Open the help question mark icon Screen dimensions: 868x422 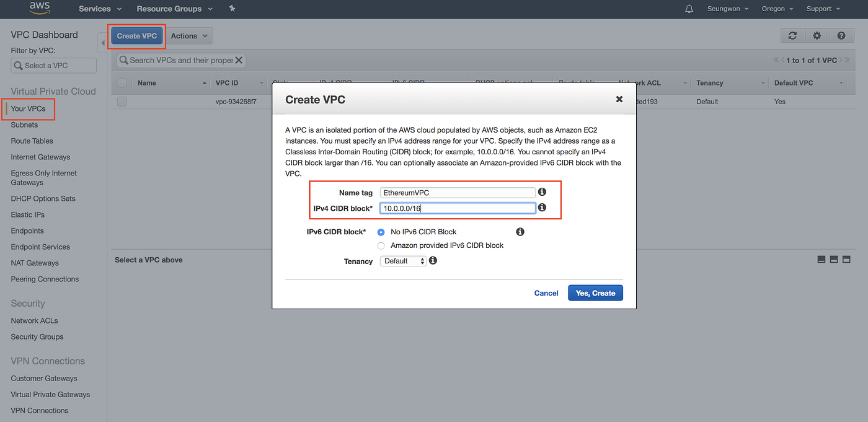(x=841, y=36)
